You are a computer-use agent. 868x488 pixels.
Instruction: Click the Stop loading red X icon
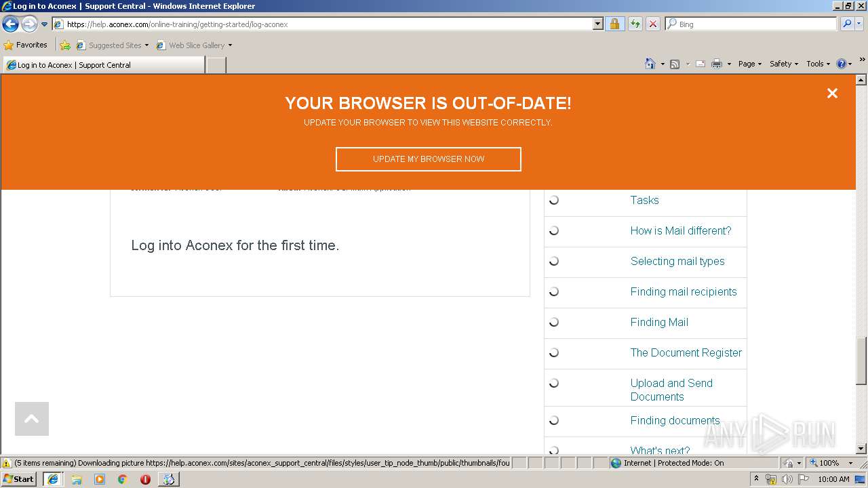point(652,24)
